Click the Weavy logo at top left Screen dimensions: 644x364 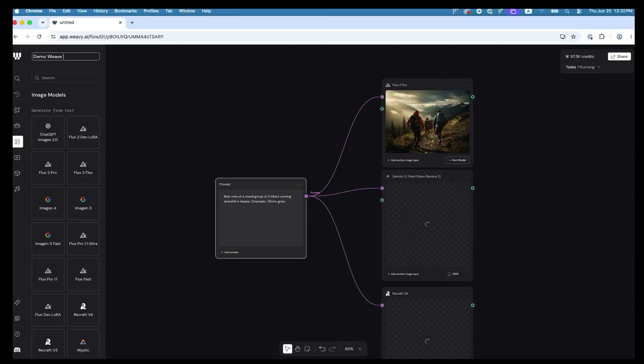click(x=17, y=56)
